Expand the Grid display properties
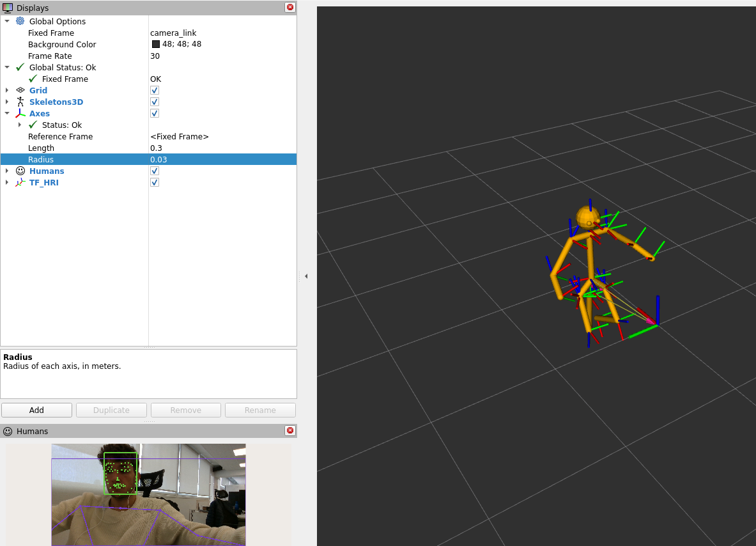 6,90
